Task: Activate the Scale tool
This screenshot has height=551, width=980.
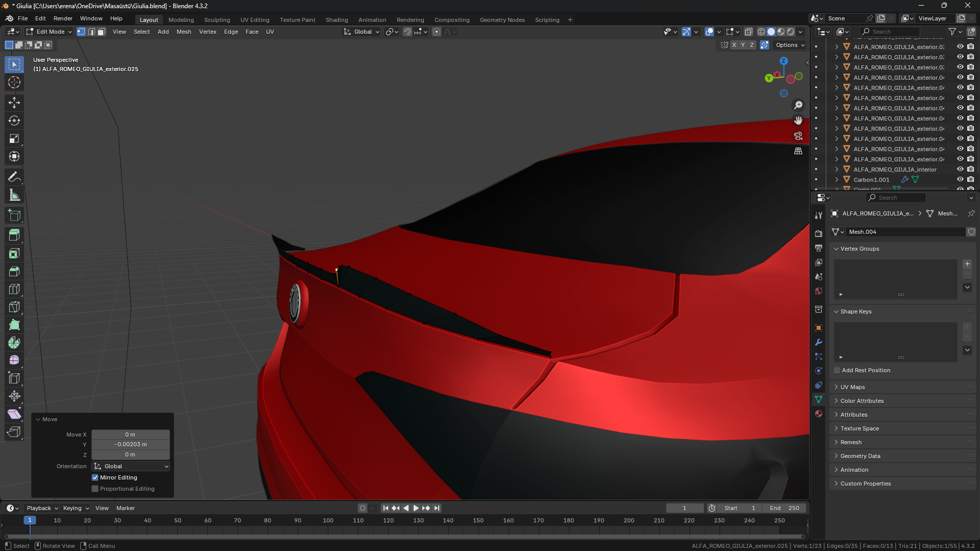Action: [14, 138]
